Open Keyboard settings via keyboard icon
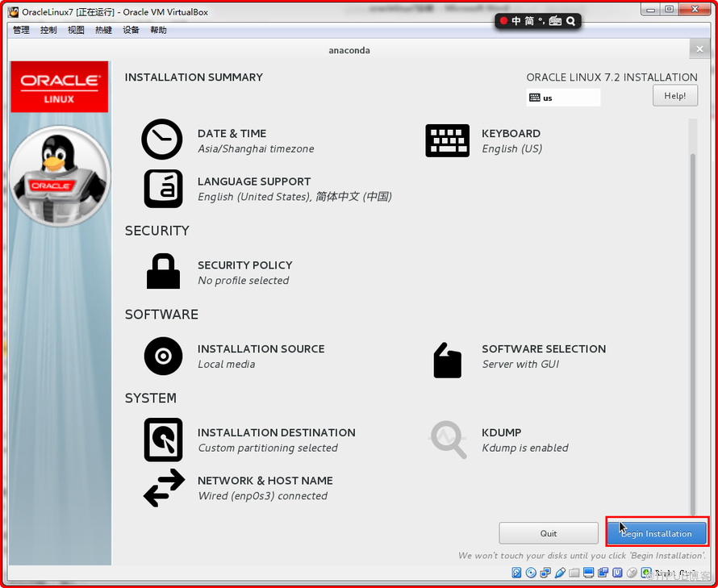 pos(448,140)
